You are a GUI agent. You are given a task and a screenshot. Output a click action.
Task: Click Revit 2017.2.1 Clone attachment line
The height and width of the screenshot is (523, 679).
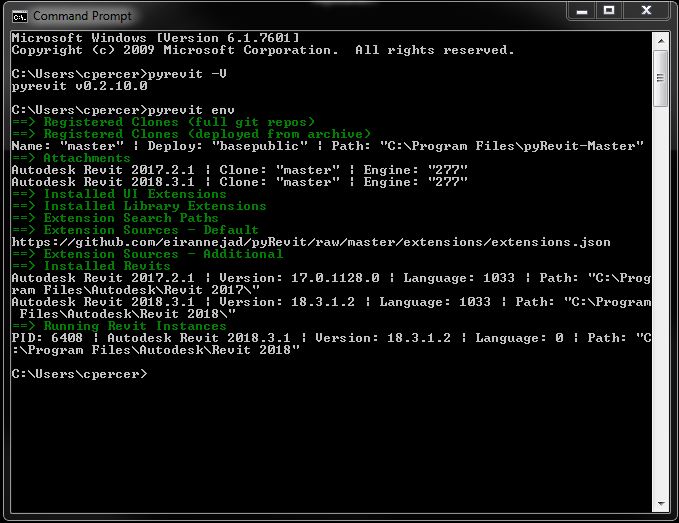coord(240,170)
